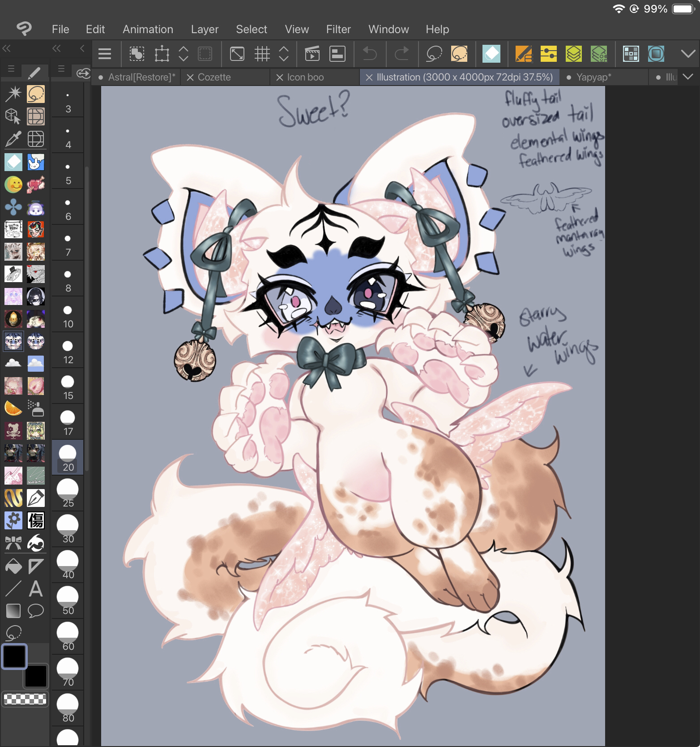
Task: Select the gradient tool
Action: click(x=13, y=610)
